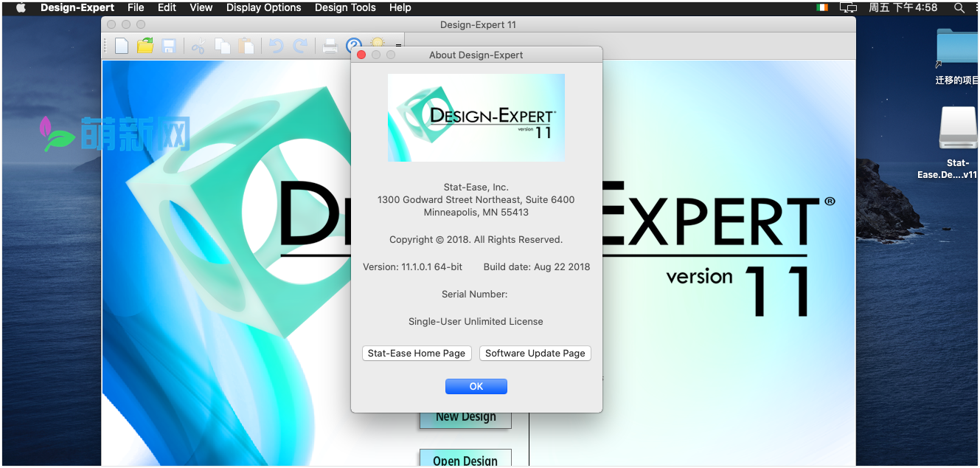980x468 pixels.
Task: Open the Display Options menu
Action: (x=264, y=7)
